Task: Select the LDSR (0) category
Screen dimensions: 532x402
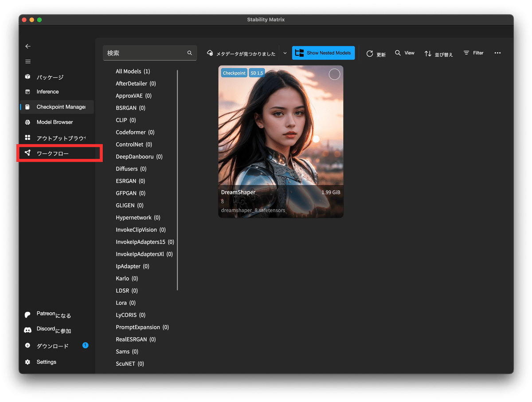Action: (127, 291)
